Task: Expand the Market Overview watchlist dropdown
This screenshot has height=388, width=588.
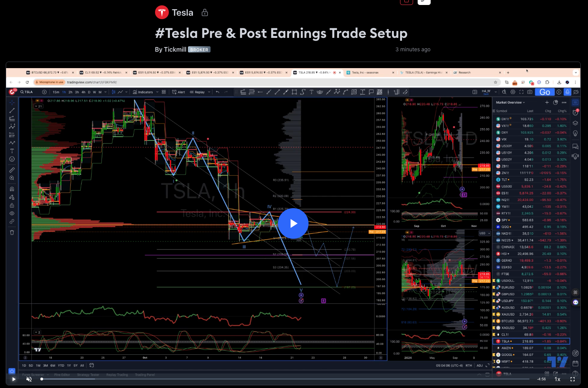Action: tap(510, 103)
